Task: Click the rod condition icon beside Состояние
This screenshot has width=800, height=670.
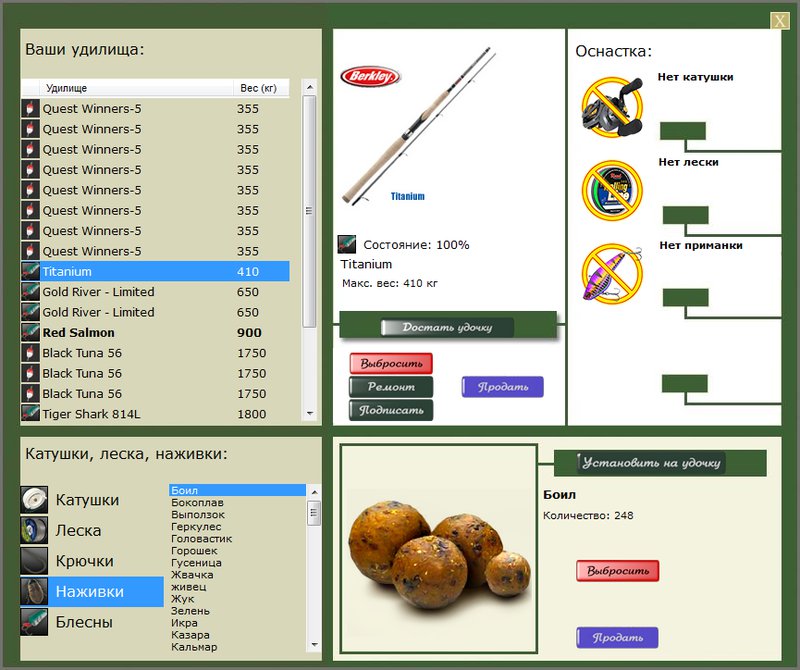Action: [x=346, y=244]
